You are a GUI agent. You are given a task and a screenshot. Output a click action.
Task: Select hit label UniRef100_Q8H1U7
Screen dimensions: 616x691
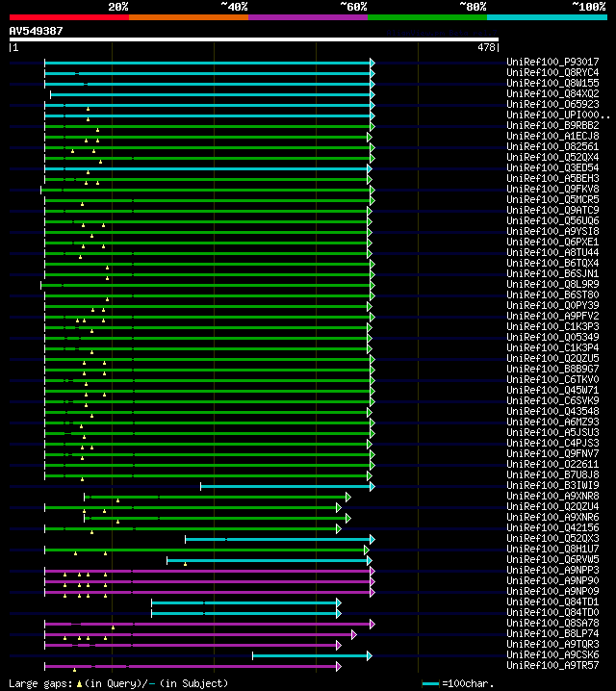552,549
